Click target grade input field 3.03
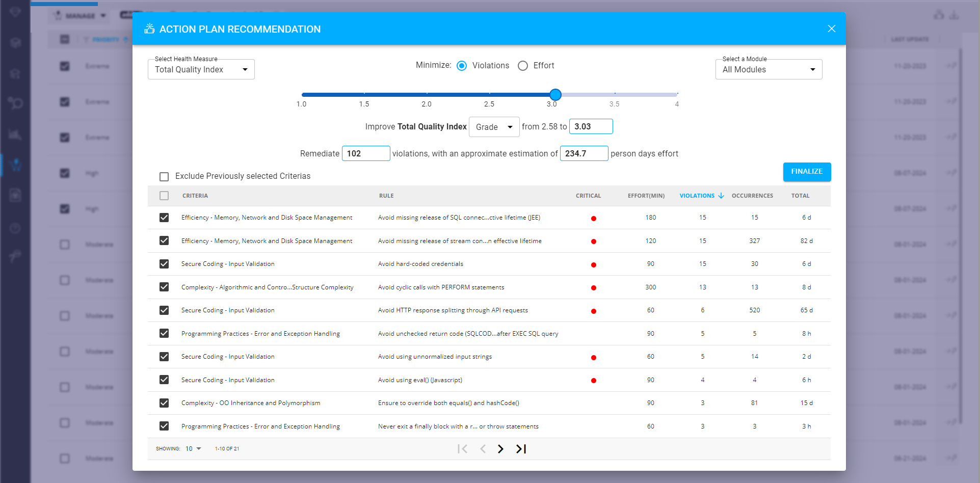 point(591,126)
